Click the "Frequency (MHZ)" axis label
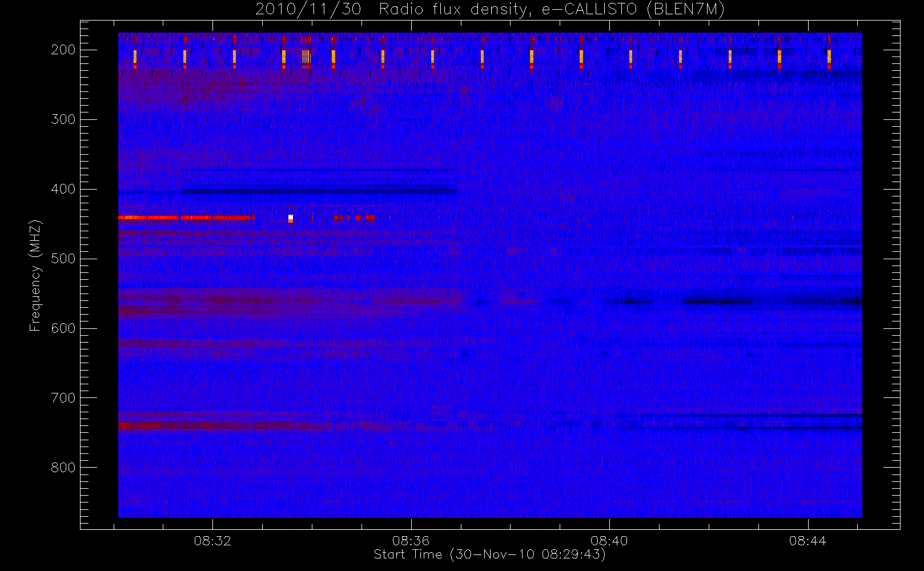 35,275
